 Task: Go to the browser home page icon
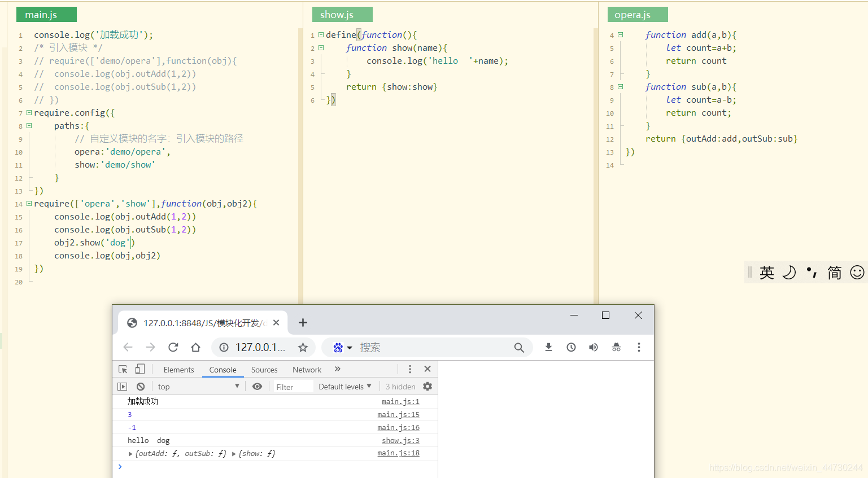[195, 347]
